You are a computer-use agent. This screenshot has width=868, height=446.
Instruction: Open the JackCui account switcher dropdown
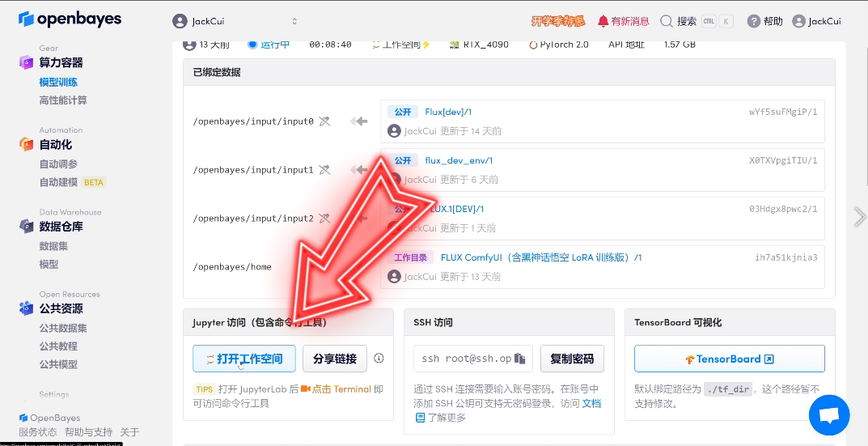click(x=236, y=21)
